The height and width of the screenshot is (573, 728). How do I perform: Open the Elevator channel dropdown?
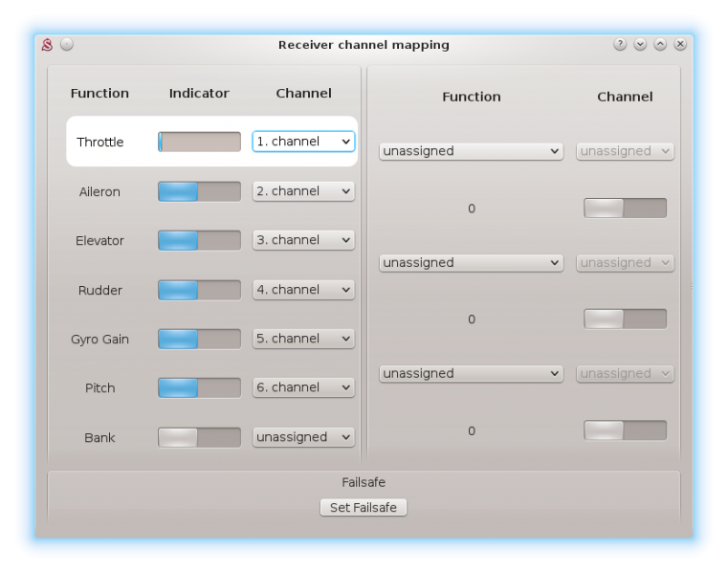[303, 240]
